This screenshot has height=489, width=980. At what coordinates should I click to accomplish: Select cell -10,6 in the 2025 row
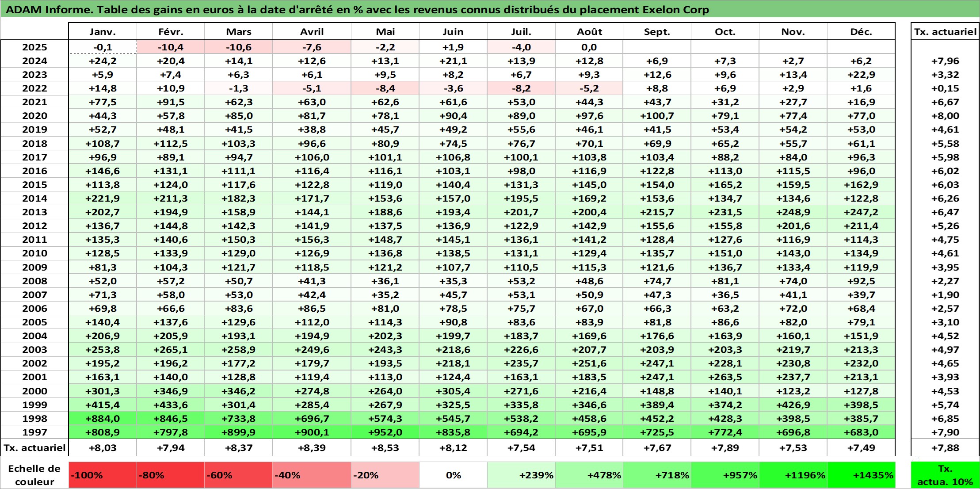click(238, 47)
